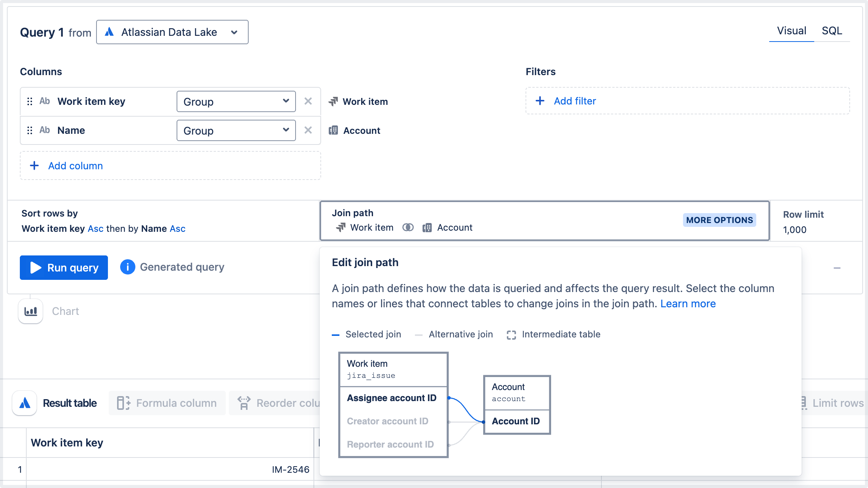Select the Visual tab
868x488 pixels.
[791, 31]
